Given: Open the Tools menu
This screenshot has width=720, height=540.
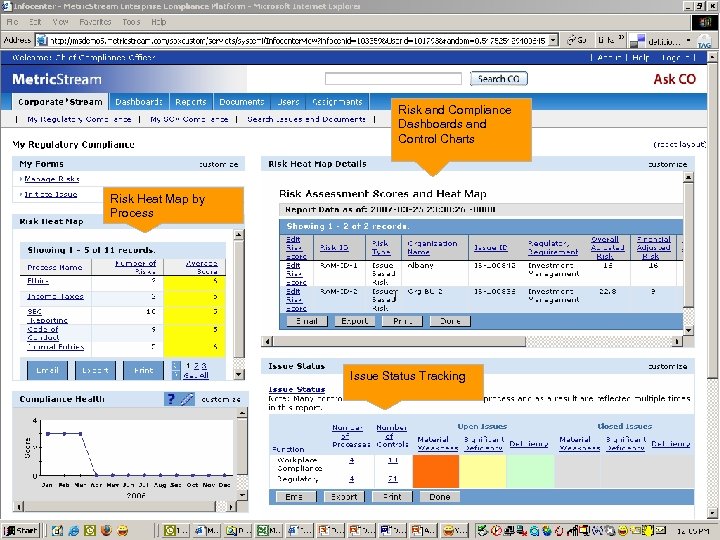Looking at the screenshot, I should (x=131, y=22).
